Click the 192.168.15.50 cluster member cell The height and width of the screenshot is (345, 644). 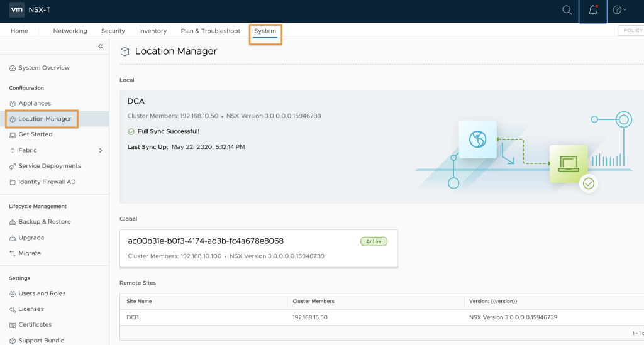pyautogui.click(x=310, y=317)
